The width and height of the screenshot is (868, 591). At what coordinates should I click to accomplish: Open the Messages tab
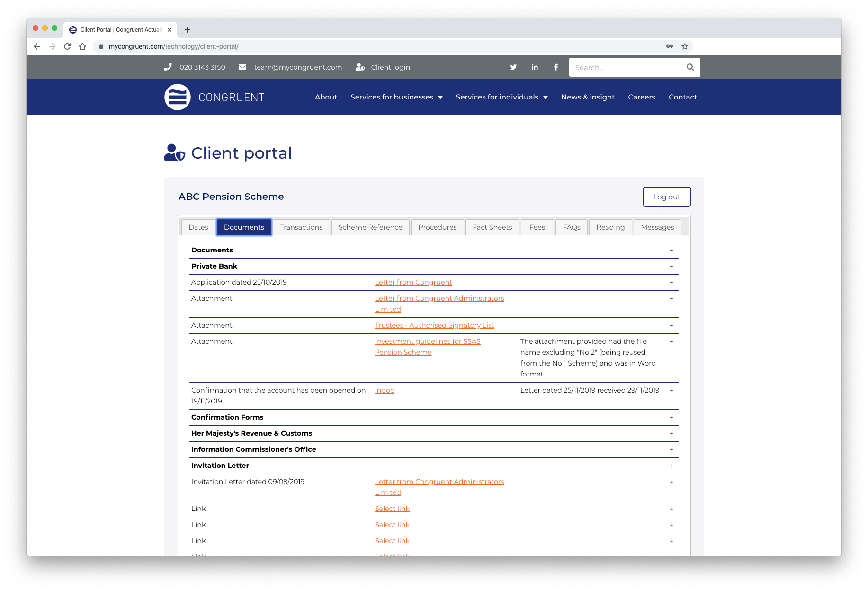tap(657, 227)
